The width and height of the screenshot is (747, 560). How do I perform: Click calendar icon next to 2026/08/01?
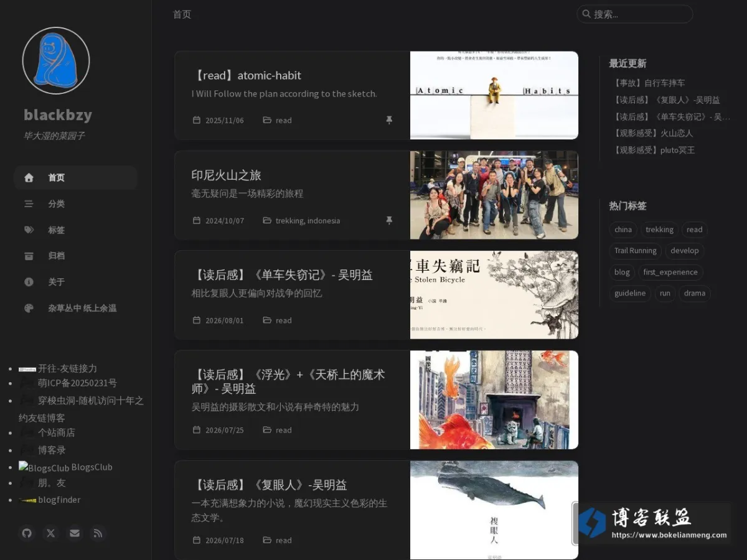197,320
